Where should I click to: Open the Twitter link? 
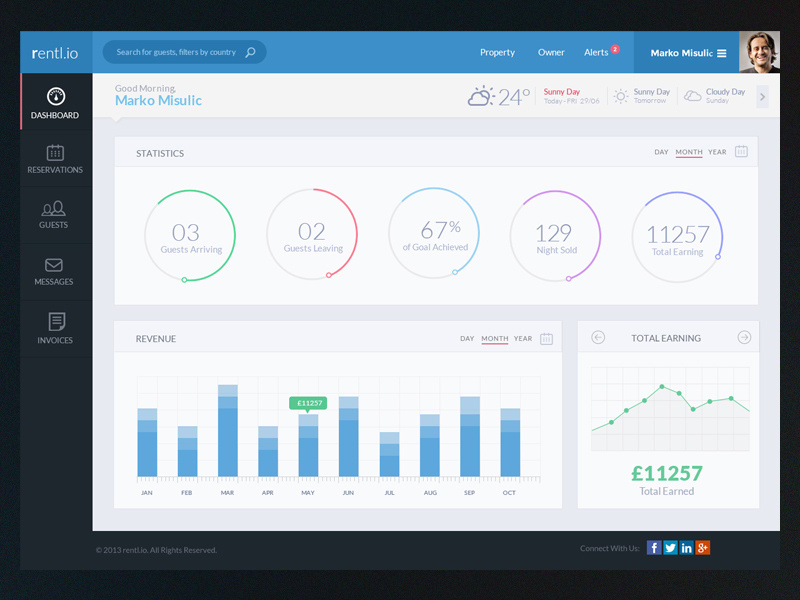(x=670, y=548)
